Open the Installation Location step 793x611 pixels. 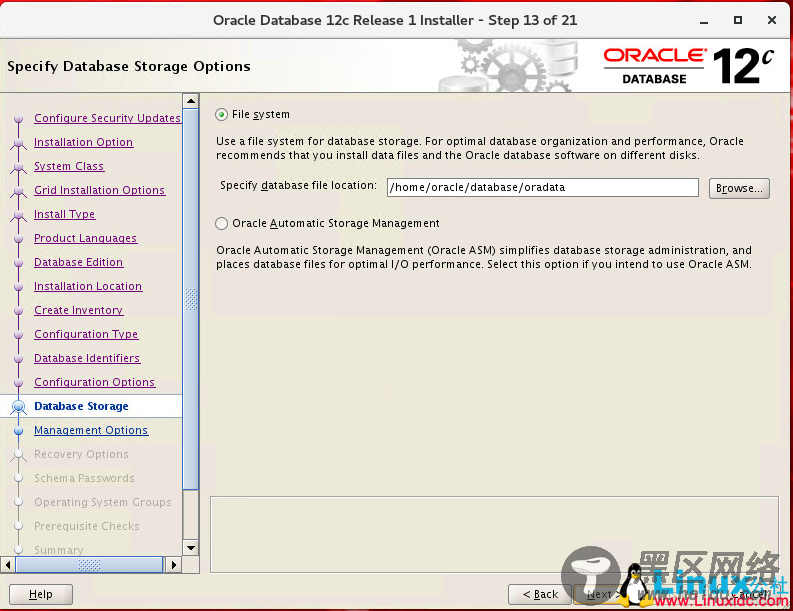click(88, 286)
